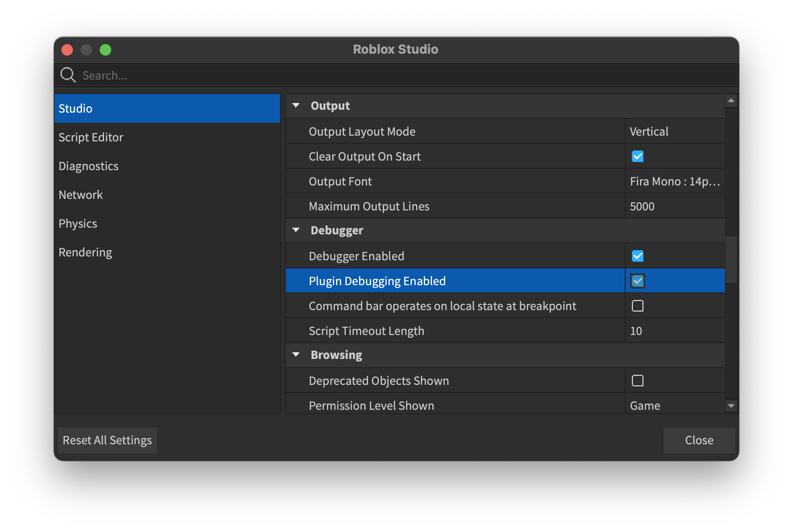
Task: Select the Permission Level Shown label
Action: point(372,405)
